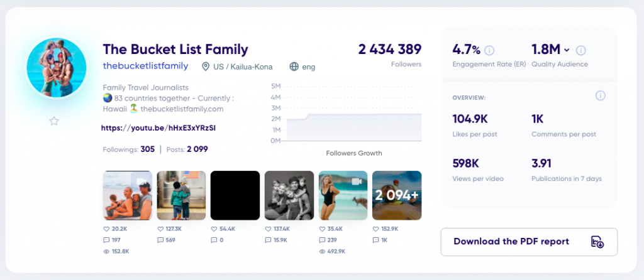Viewport: 644px width, 280px height.
Task: Click the heart icon beside 127.3K
Action: [160, 229]
